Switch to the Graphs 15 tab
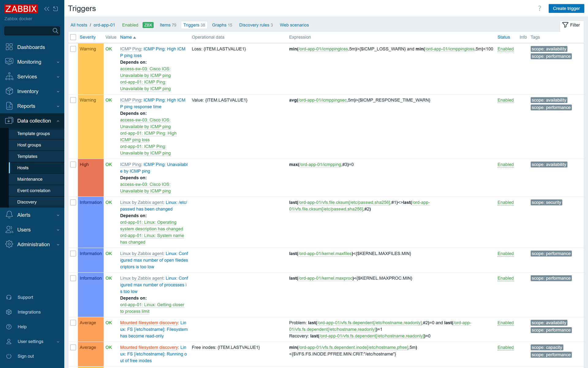The image size is (588, 368). tap(222, 25)
